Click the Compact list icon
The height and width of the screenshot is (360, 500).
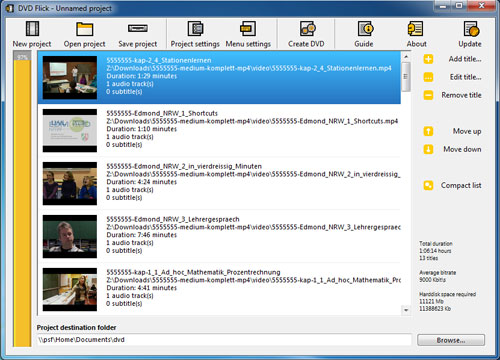click(428, 185)
